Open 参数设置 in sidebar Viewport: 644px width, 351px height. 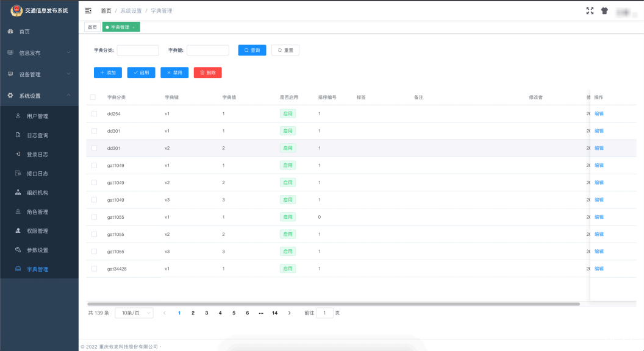coord(37,250)
